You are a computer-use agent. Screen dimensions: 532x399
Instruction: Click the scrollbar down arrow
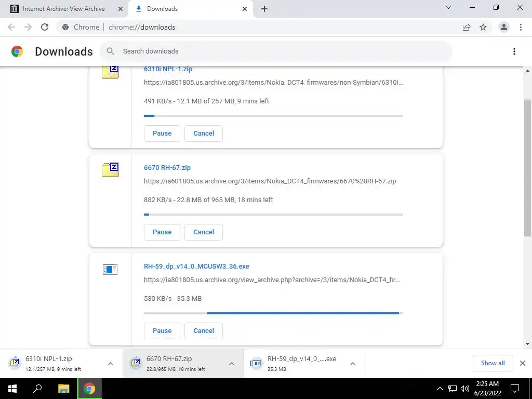click(x=527, y=344)
